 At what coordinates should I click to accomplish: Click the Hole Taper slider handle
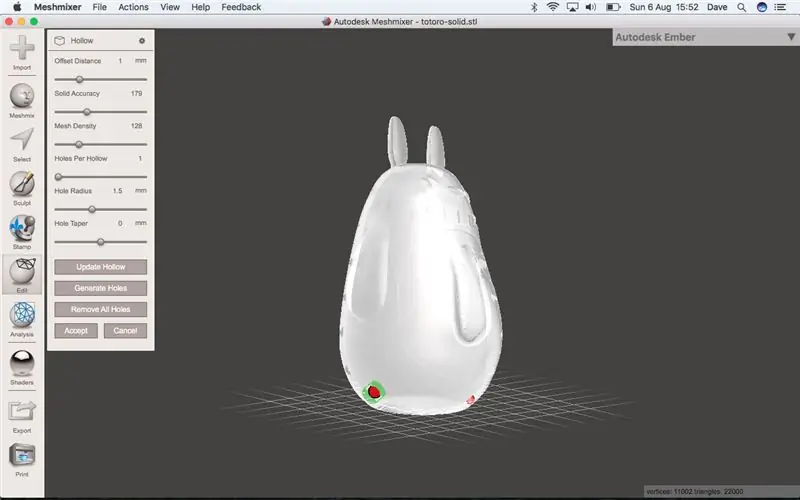[x=101, y=242]
